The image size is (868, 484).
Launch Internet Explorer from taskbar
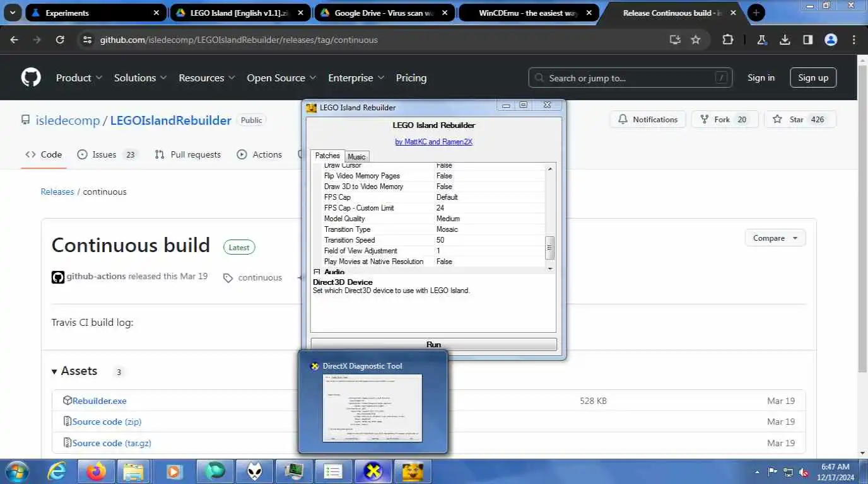pos(57,471)
